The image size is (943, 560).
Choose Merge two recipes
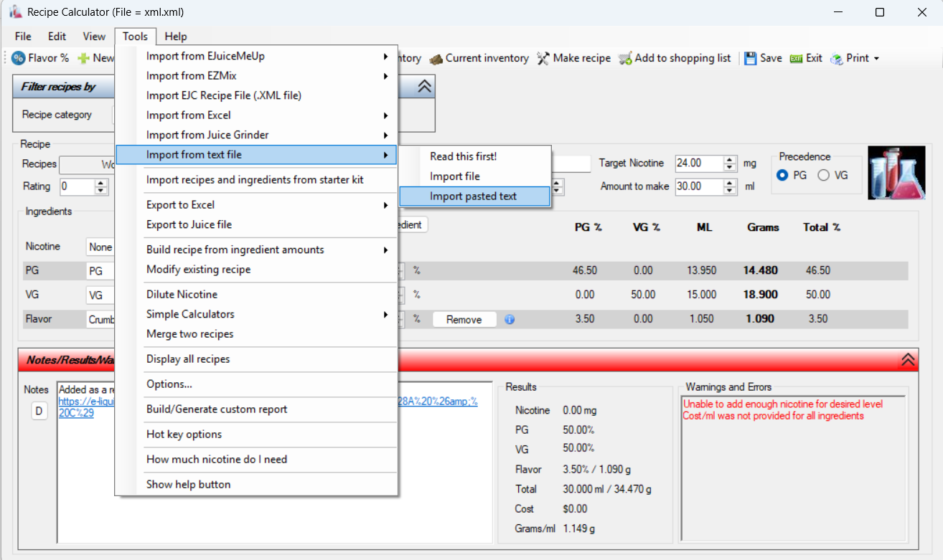pos(256,334)
